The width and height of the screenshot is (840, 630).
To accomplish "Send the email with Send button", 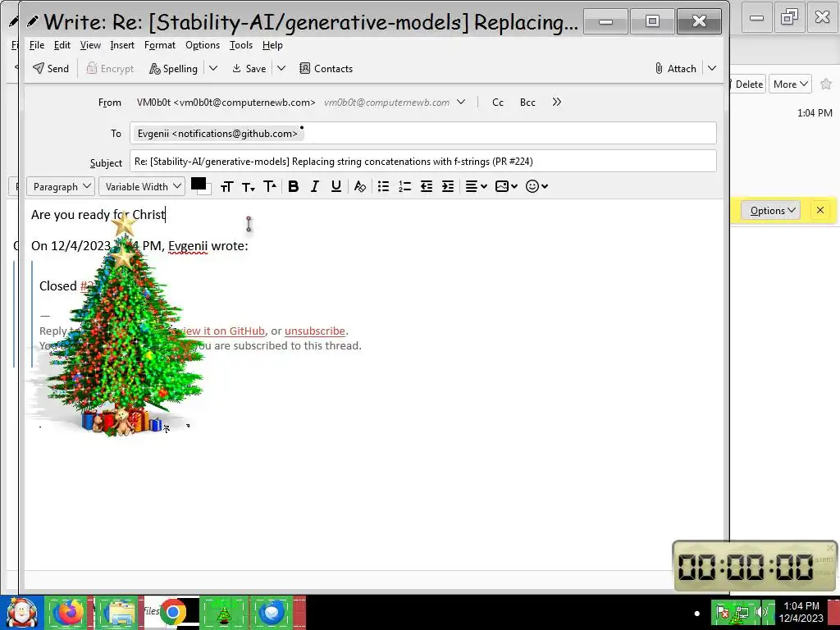I will click(51, 69).
